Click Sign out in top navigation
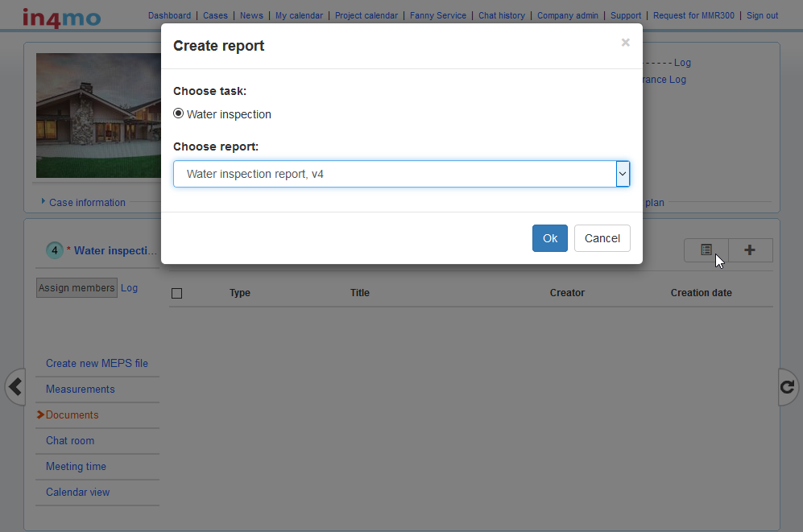 coord(762,15)
